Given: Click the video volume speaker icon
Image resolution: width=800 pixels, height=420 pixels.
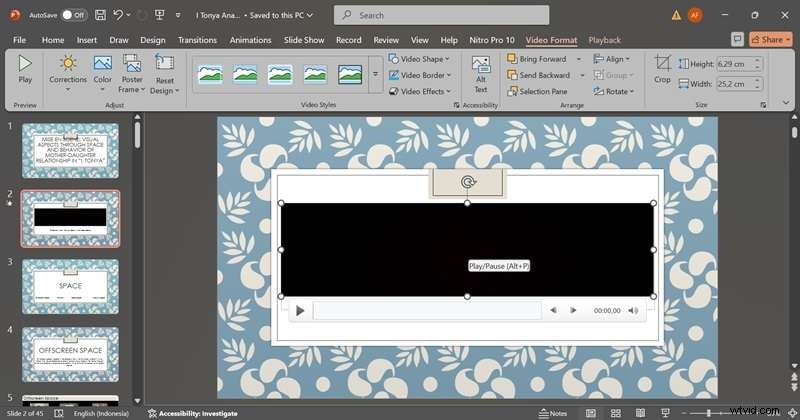Looking at the screenshot, I should [x=633, y=310].
